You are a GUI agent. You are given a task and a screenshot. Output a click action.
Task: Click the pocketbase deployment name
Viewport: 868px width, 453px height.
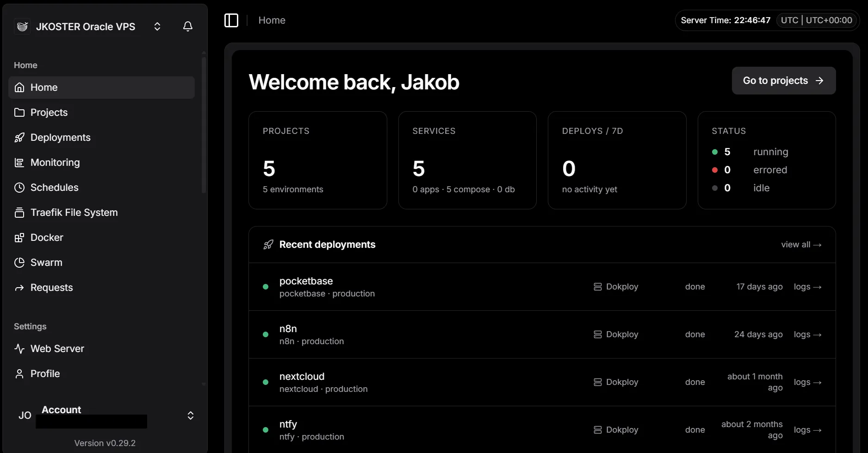pos(306,281)
